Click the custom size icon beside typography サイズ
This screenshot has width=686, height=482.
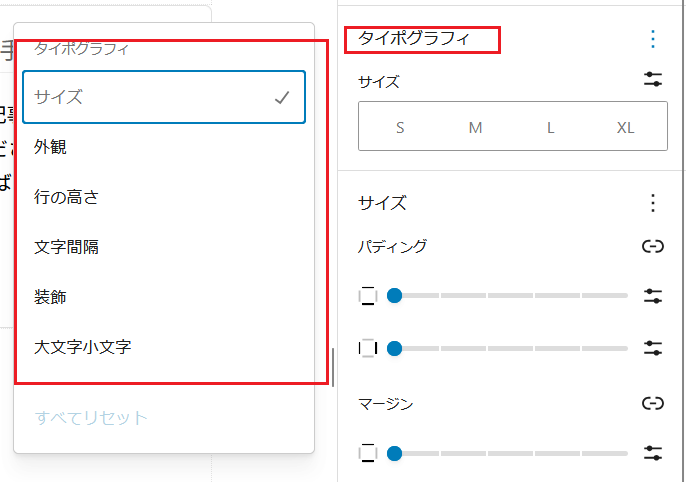pyautogui.click(x=653, y=80)
